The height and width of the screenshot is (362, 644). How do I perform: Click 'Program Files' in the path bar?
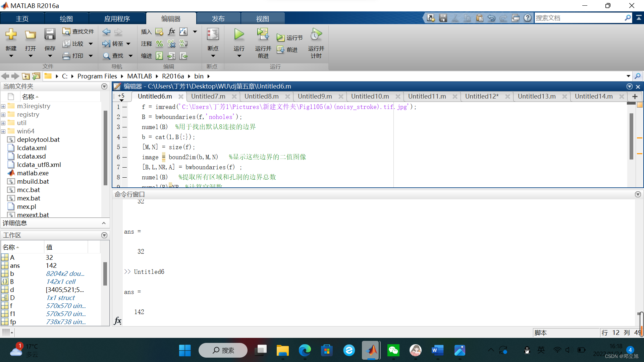coord(97,76)
